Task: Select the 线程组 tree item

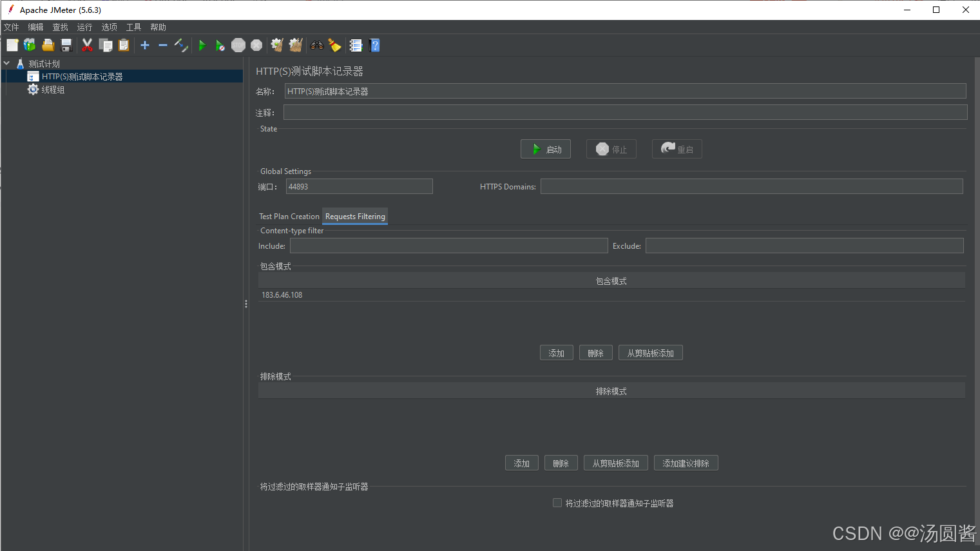Action: tap(53, 90)
